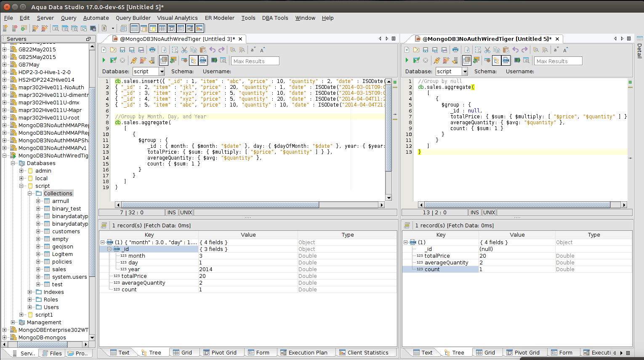Open the Query Builder menu
The height and width of the screenshot is (360, 644).
133,18
